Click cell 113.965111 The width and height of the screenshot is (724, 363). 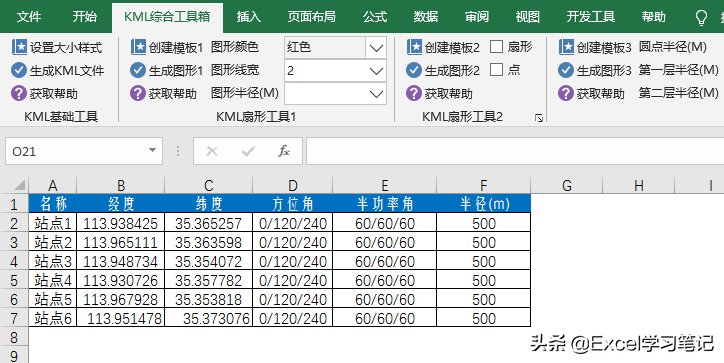(121, 242)
